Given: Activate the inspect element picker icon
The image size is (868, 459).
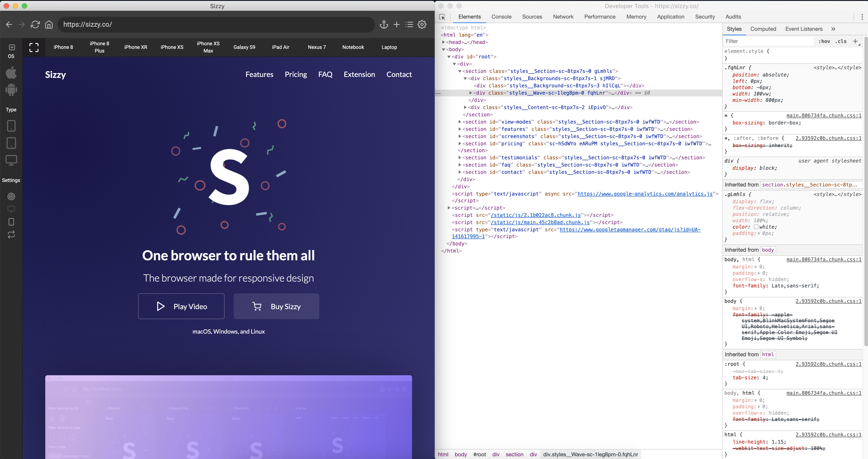Looking at the screenshot, I should click(x=442, y=17).
